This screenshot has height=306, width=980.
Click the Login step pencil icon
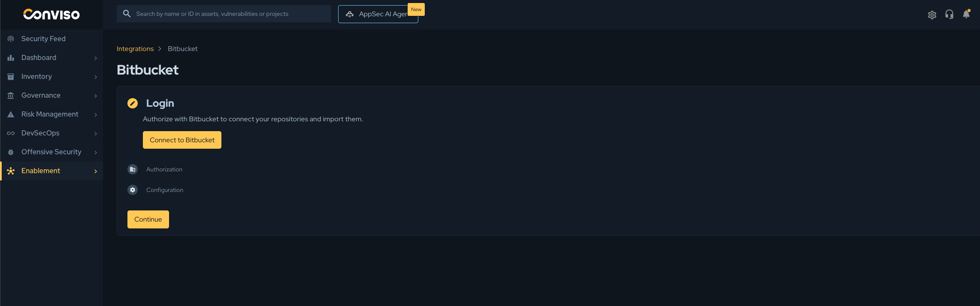(133, 103)
